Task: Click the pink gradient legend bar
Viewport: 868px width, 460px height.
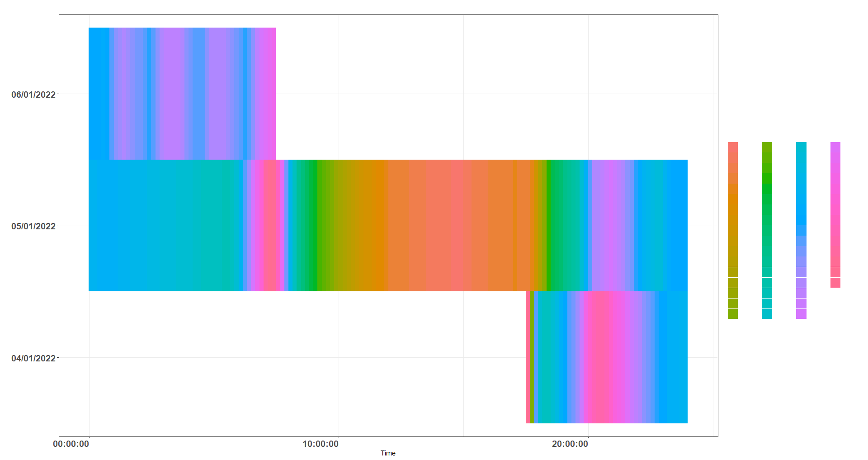Action: tap(835, 204)
